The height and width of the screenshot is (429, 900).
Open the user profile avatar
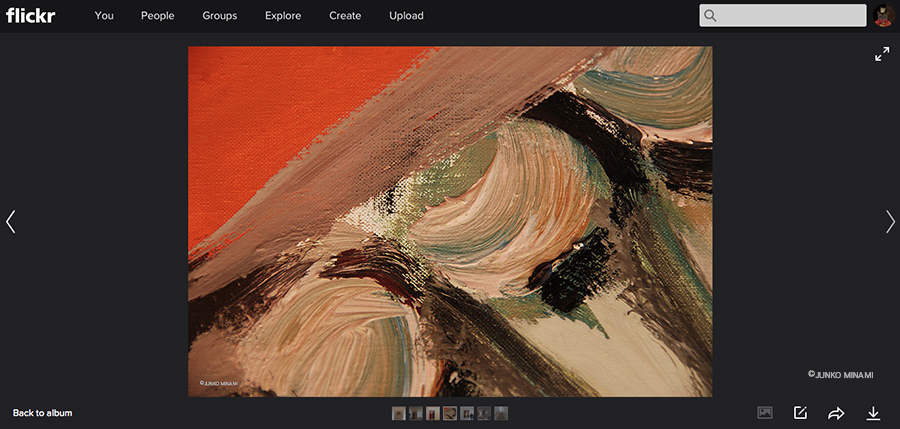coord(883,15)
